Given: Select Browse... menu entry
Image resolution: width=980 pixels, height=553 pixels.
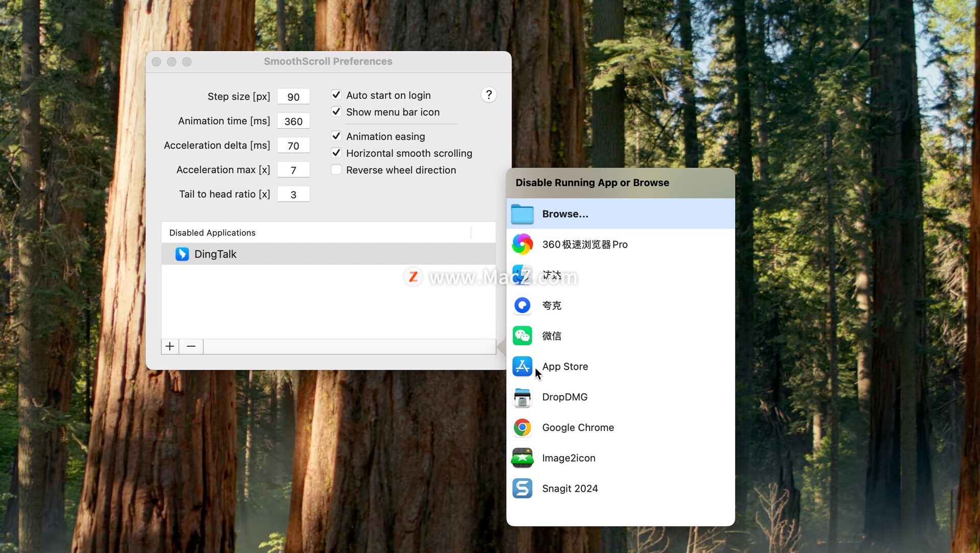Looking at the screenshot, I should tap(620, 214).
